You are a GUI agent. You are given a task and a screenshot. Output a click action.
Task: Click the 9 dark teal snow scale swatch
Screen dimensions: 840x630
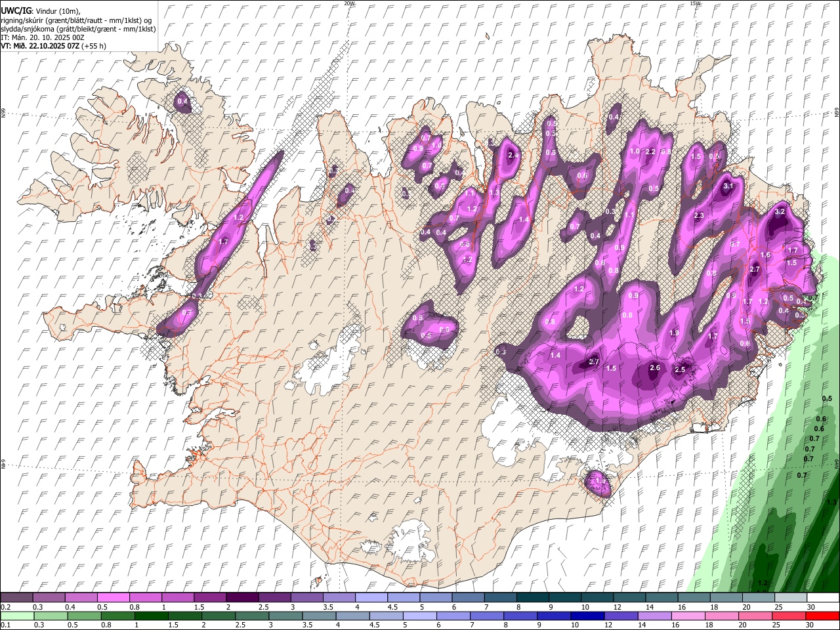564,598
